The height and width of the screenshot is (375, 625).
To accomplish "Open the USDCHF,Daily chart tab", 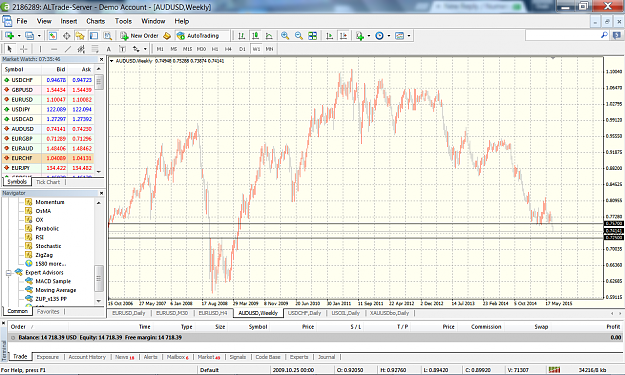I will tap(304, 313).
